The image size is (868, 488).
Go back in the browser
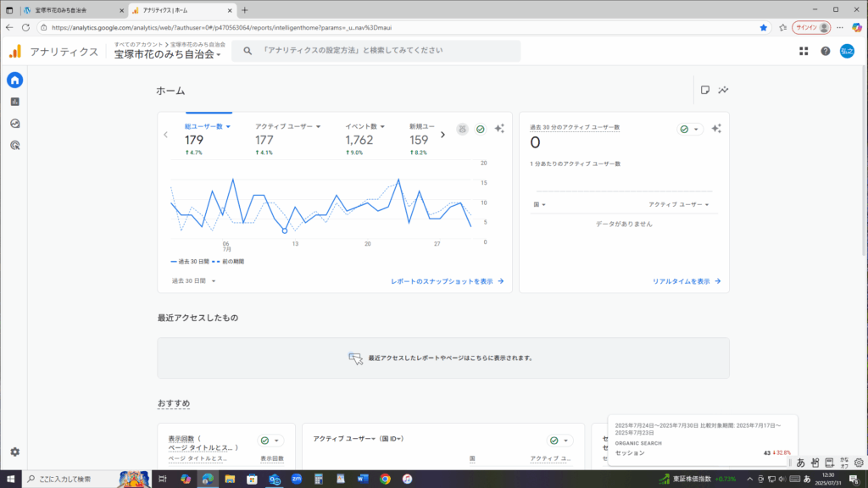9,28
